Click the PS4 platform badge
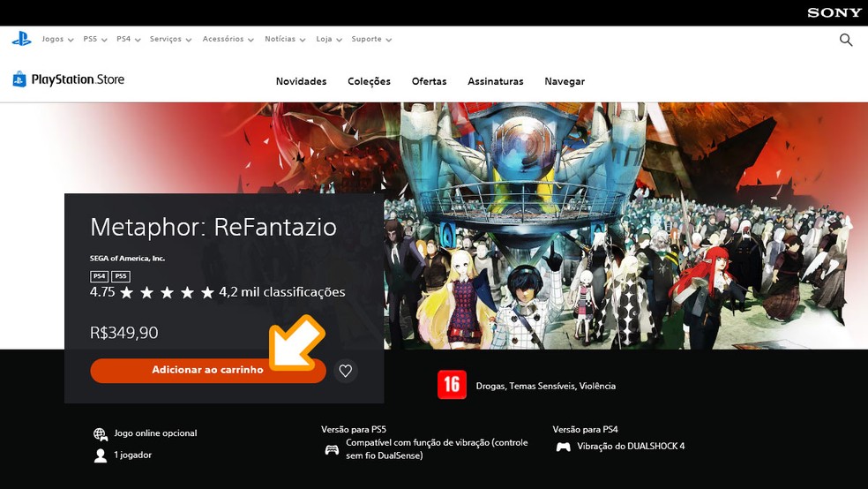The image size is (868, 489). pyautogui.click(x=99, y=275)
